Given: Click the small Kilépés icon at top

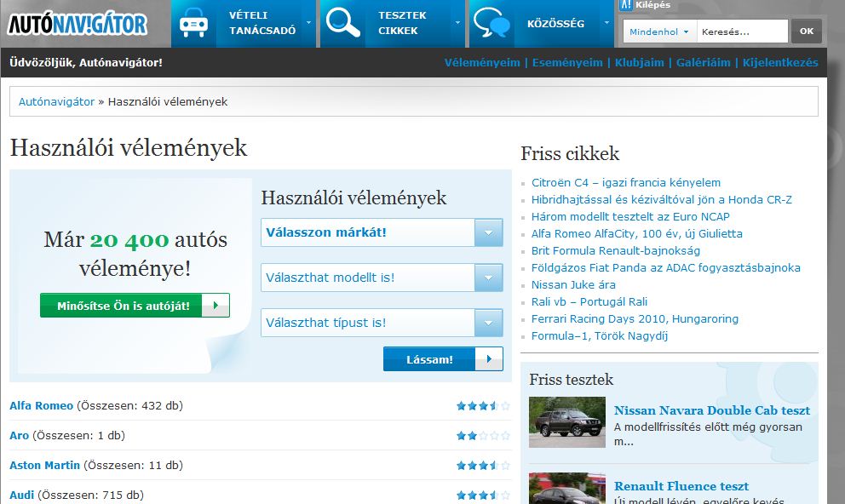Looking at the screenshot, I should (627, 5).
